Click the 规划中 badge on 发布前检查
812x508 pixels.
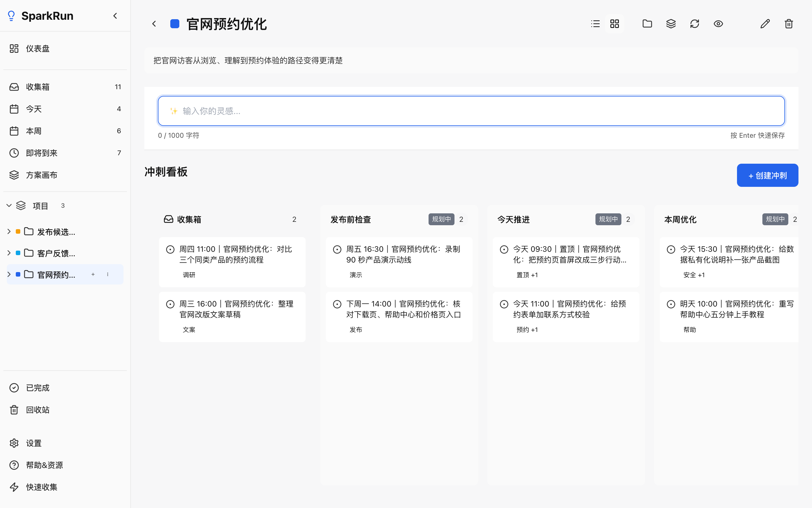tap(441, 219)
